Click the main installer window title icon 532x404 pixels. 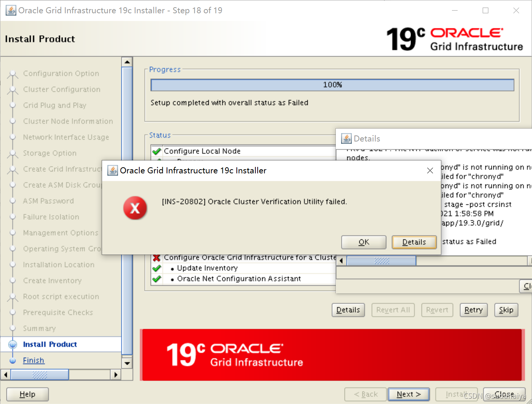[x=11, y=10]
